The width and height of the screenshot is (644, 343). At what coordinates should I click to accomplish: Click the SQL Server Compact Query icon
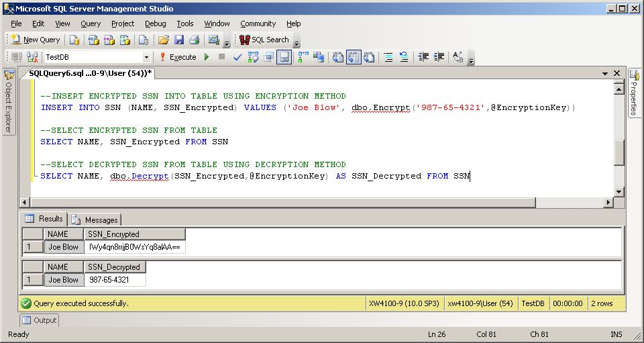coord(144,40)
